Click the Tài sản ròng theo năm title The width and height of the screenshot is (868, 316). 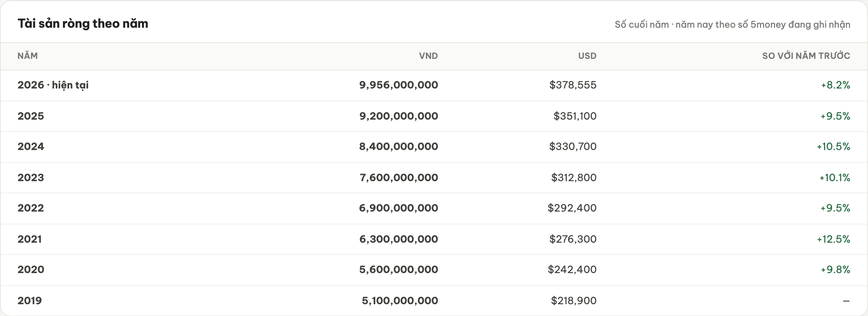pyautogui.click(x=83, y=24)
